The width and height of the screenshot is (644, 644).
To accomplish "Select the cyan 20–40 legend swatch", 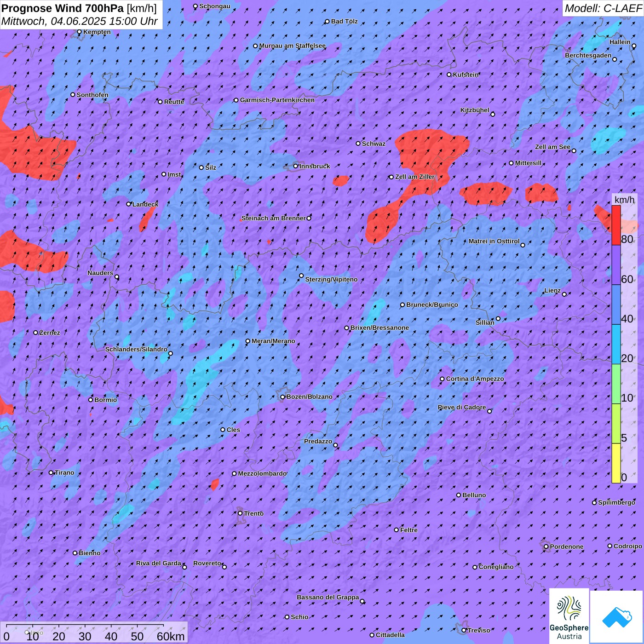I will point(616,345).
